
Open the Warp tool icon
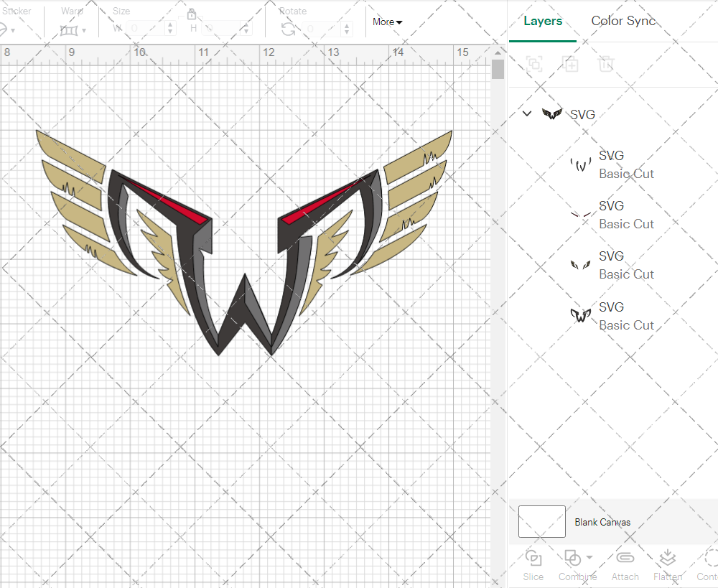[73, 31]
